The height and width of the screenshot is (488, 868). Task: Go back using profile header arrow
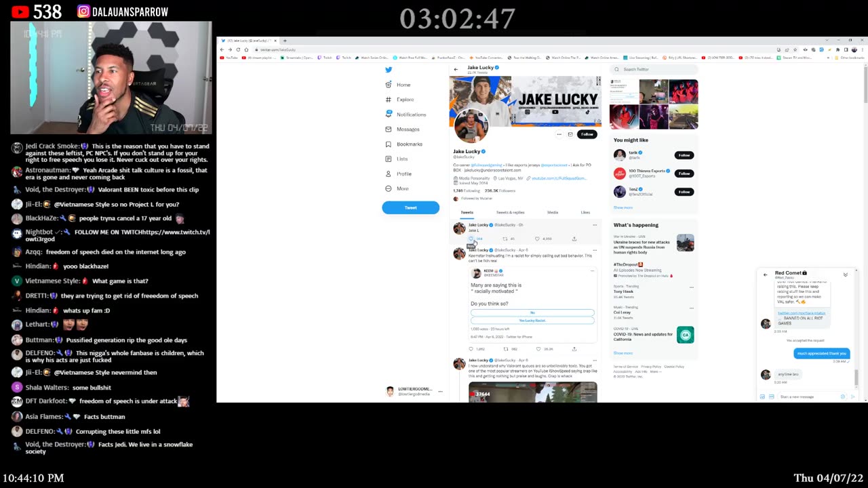456,69
